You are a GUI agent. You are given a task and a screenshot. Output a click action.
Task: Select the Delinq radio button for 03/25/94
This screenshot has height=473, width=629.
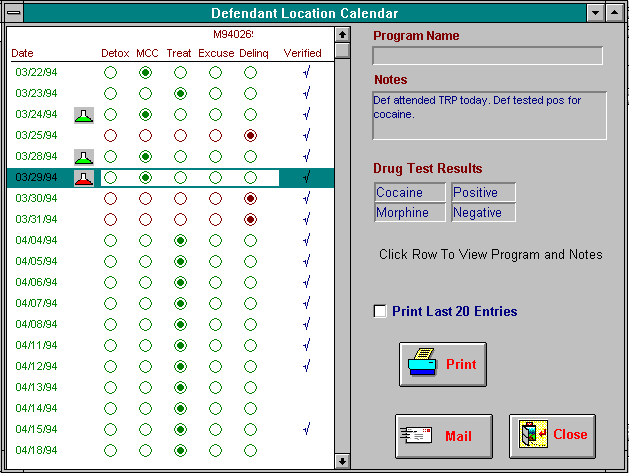[x=250, y=136]
